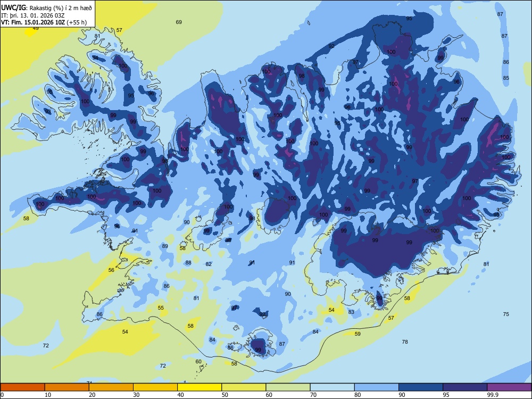Click the offshore value '75'
Viewport: 532px width, 399px height.
506,314
